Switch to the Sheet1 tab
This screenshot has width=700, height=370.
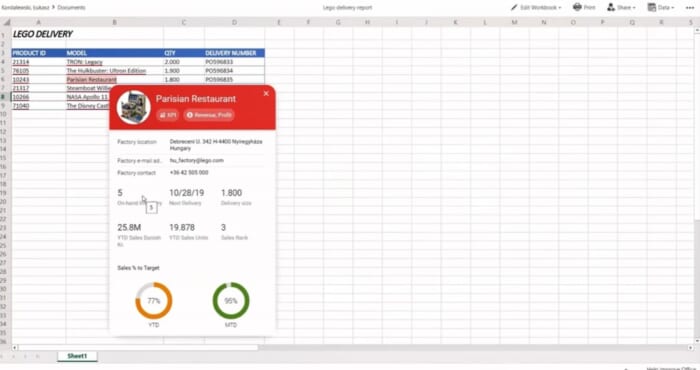77,356
